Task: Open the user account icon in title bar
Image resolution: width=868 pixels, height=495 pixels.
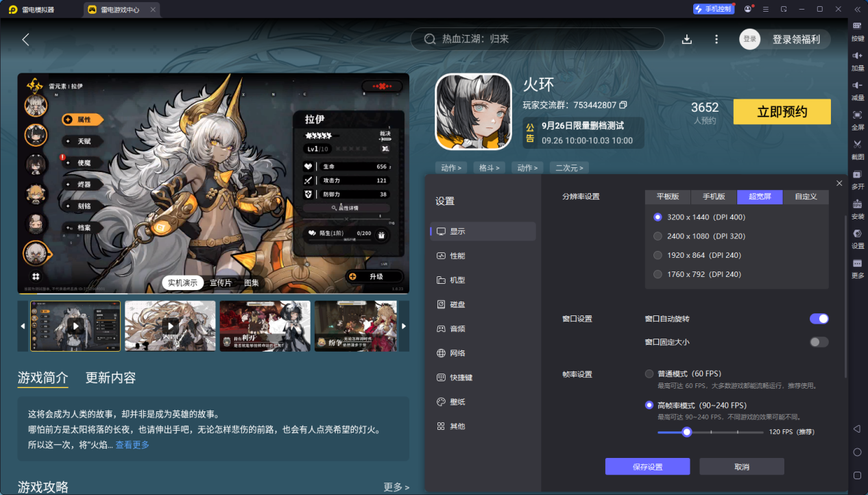Action: coord(747,9)
